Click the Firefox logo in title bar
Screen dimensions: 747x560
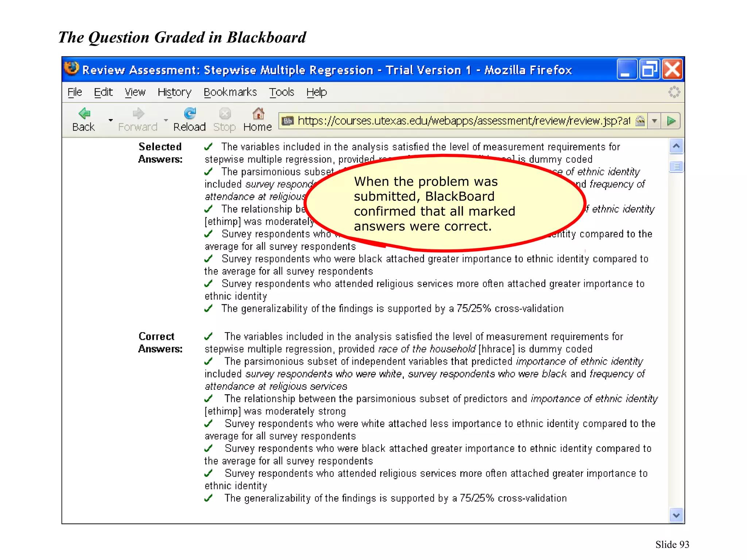tap(71, 68)
